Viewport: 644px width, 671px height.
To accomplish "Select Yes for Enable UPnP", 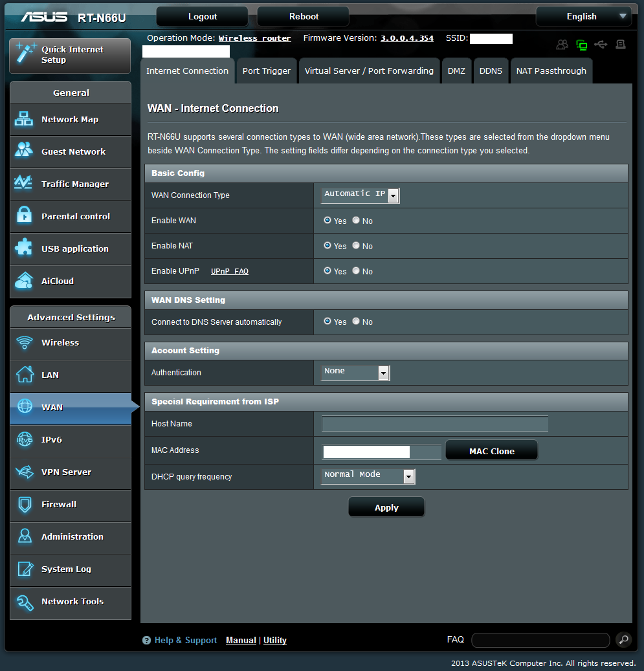I will [328, 270].
